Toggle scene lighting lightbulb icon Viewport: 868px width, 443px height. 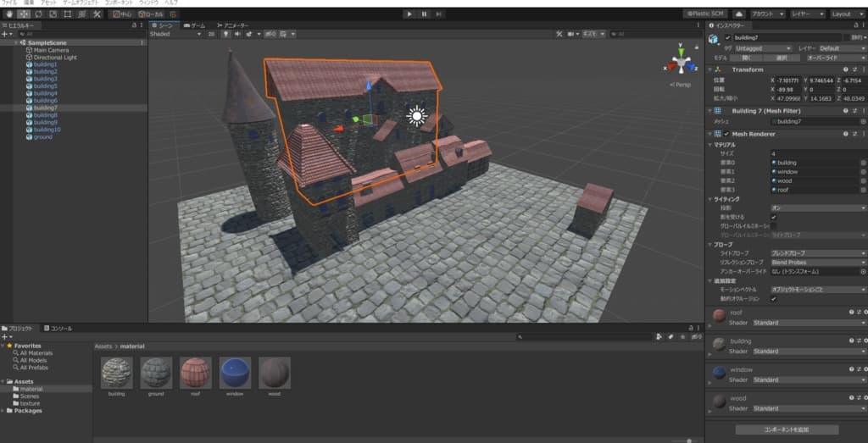[225, 34]
